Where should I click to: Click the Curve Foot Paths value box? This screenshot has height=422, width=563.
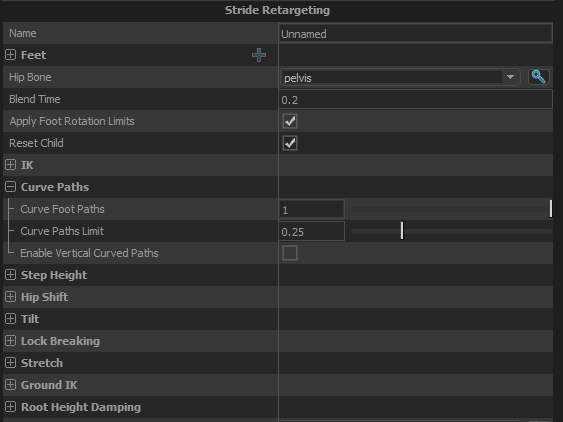tap(312, 209)
